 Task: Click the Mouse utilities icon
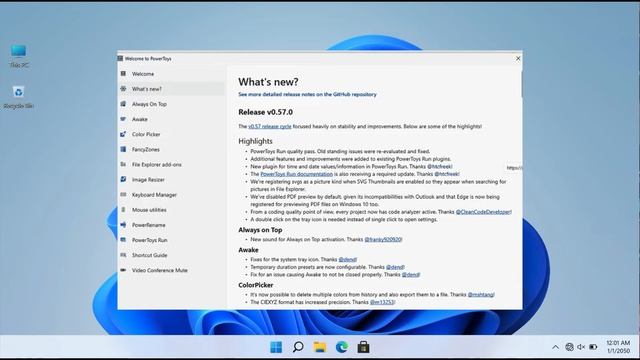click(x=123, y=210)
